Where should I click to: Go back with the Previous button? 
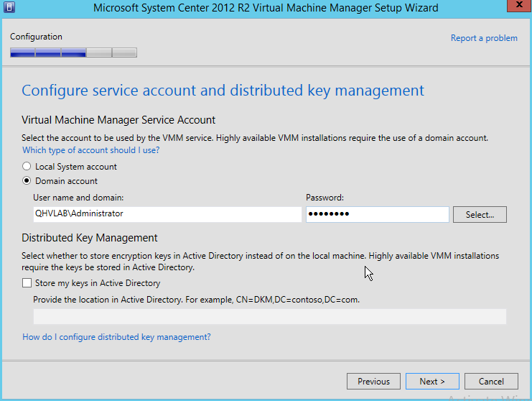(373, 382)
